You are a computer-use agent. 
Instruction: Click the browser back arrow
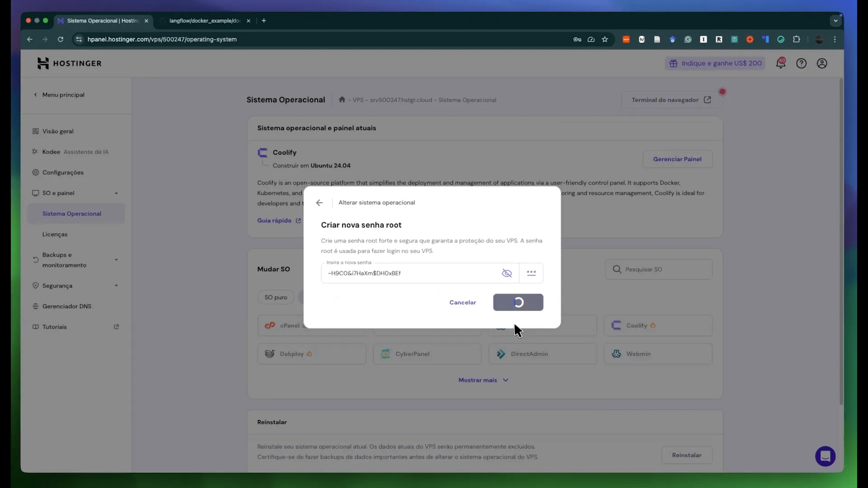[30, 39]
